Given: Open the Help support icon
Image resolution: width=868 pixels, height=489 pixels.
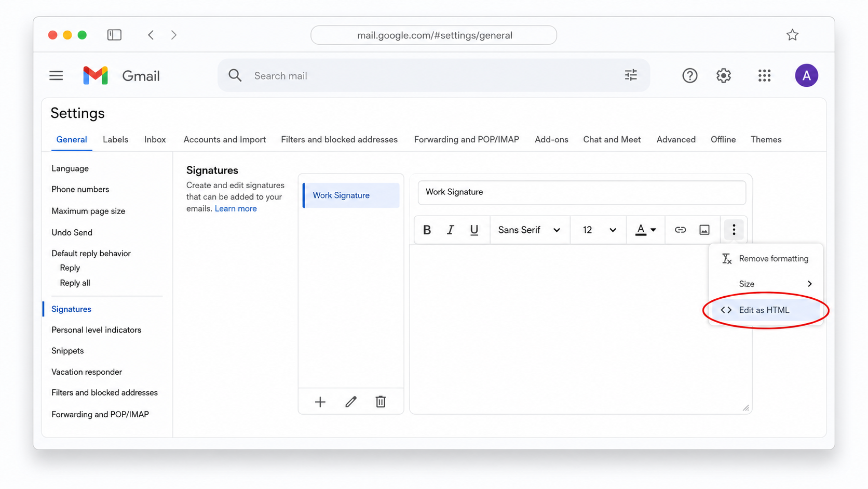Looking at the screenshot, I should (x=689, y=76).
